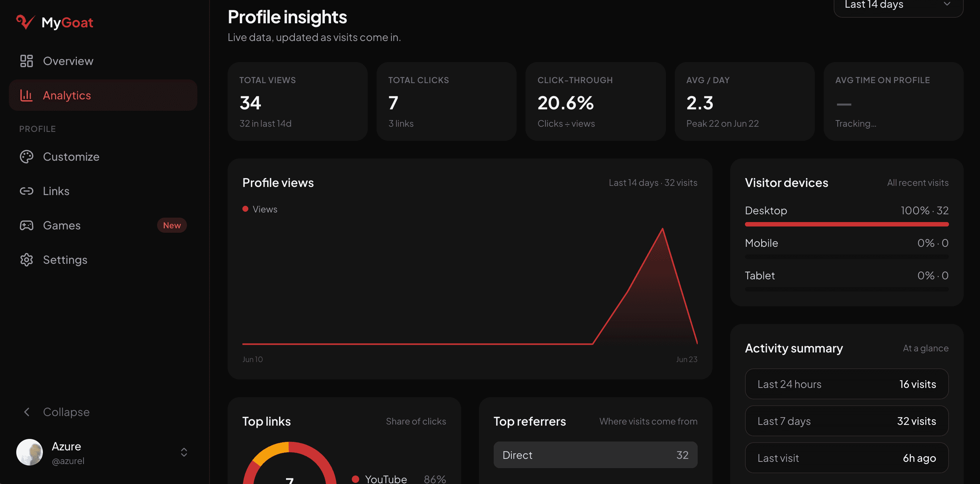
Task: Click the Desktop red progress bar
Action: tap(847, 225)
